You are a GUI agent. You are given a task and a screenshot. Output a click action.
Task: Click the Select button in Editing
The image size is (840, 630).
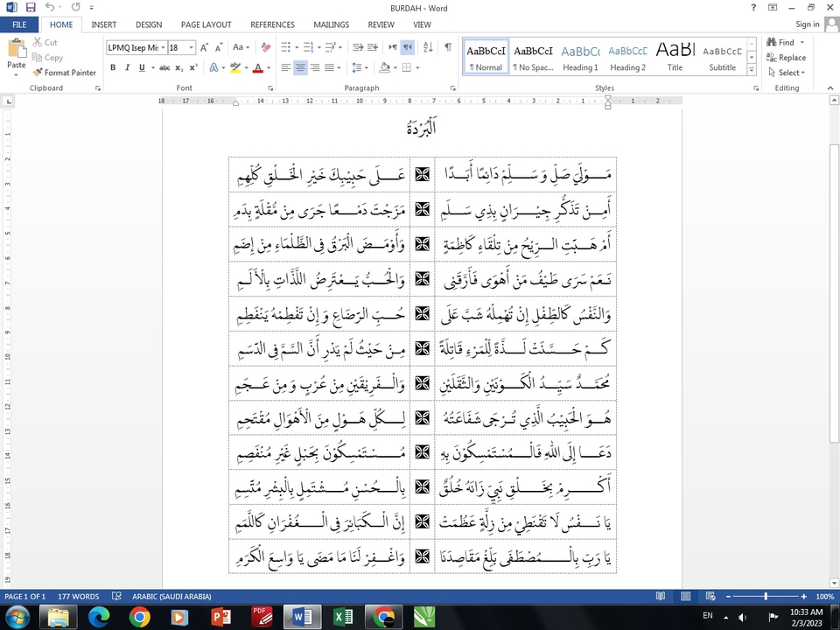click(x=787, y=73)
